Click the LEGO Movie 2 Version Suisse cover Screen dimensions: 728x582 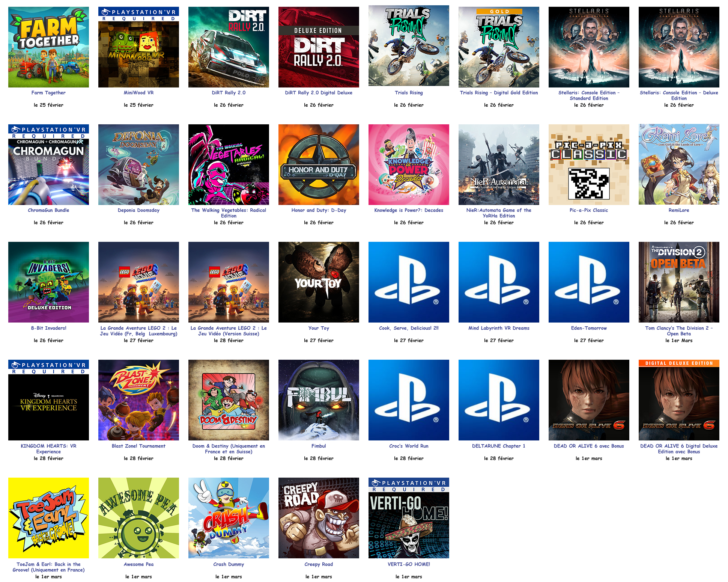229,282
